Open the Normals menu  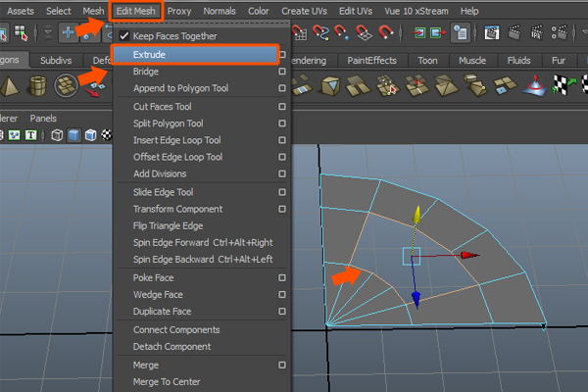pyautogui.click(x=219, y=11)
